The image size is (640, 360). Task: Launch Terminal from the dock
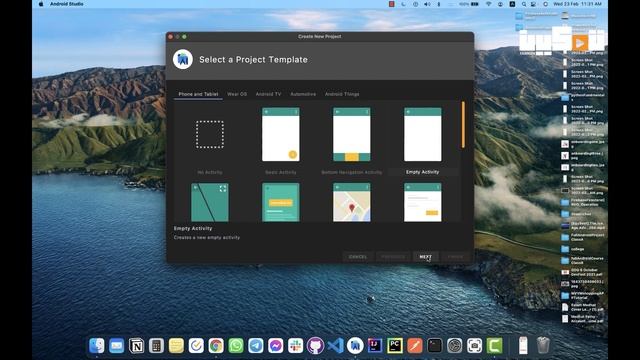[435, 346]
